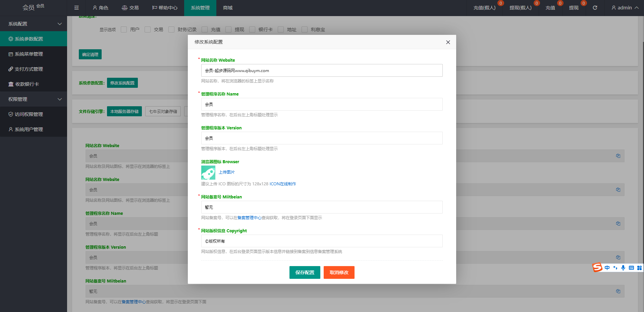
Task: Focus the dialog's 网站名称 Website input
Action: pos(322,70)
